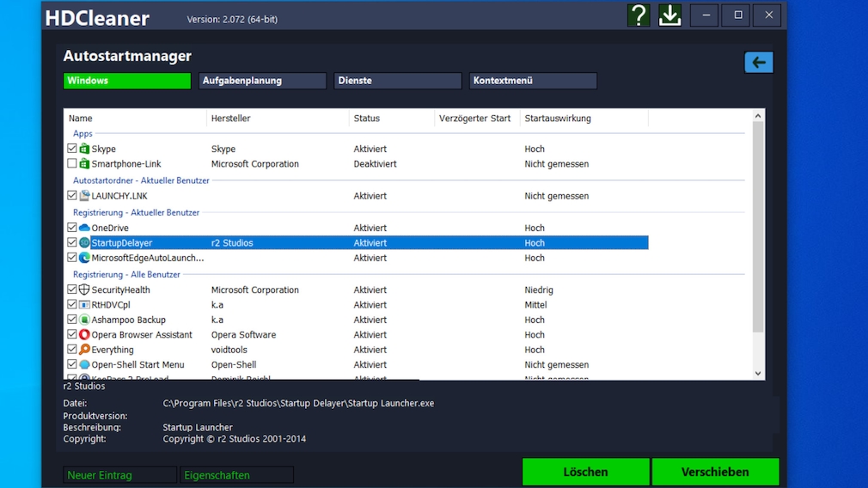Sort list by Name column header
The image size is (868, 488).
(135, 118)
